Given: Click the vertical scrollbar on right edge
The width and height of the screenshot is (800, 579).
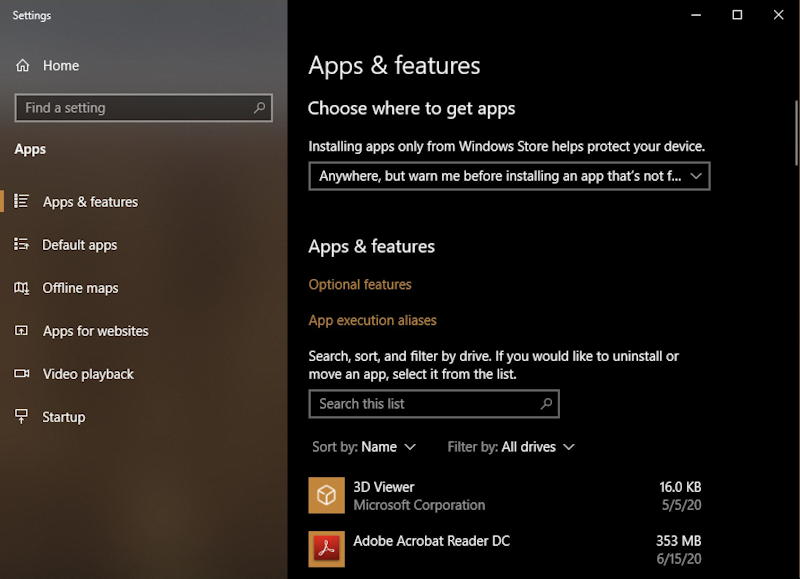Looking at the screenshot, I should coord(796,133).
